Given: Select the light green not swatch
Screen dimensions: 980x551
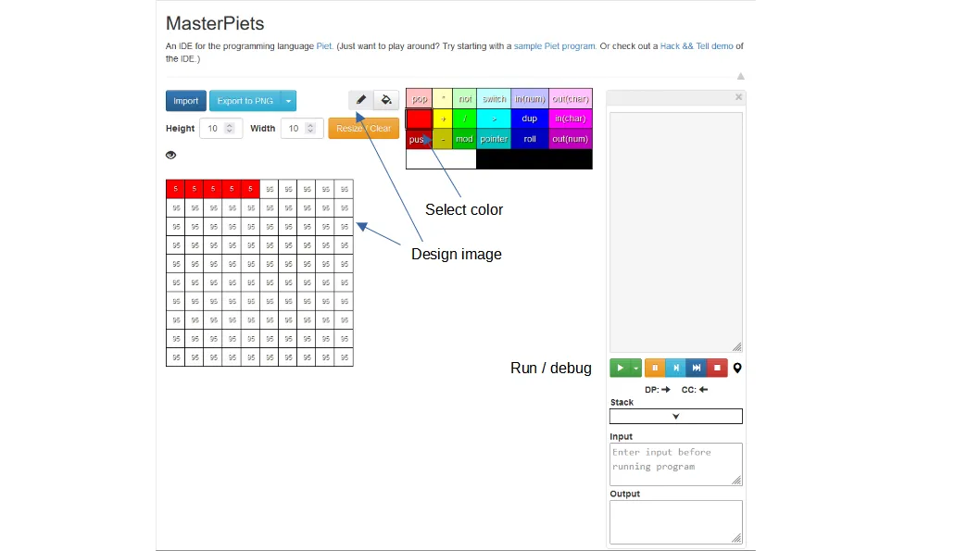Looking at the screenshot, I should pyautogui.click(x=464, y=99).
